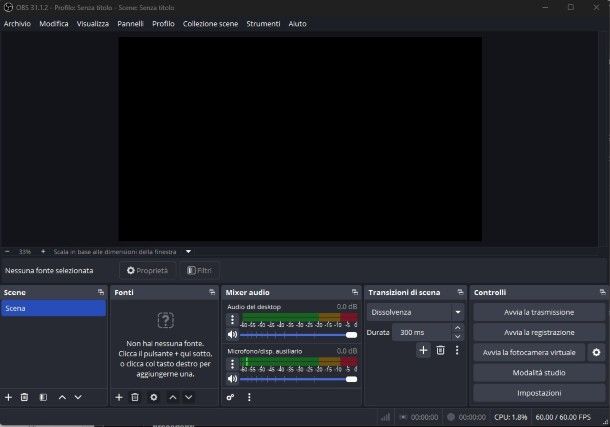Open Impostazioni from the Controlli panel
The width and height of the screenshot is (610, 427).
point(539,392)
